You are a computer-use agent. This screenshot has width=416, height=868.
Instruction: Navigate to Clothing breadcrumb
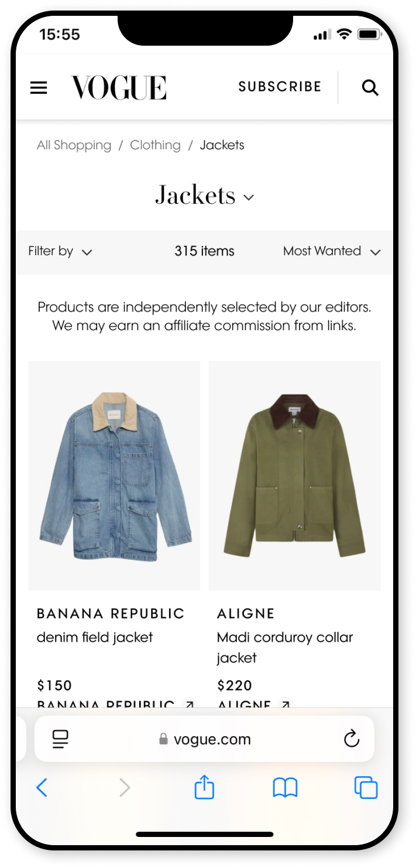point(155,145)
